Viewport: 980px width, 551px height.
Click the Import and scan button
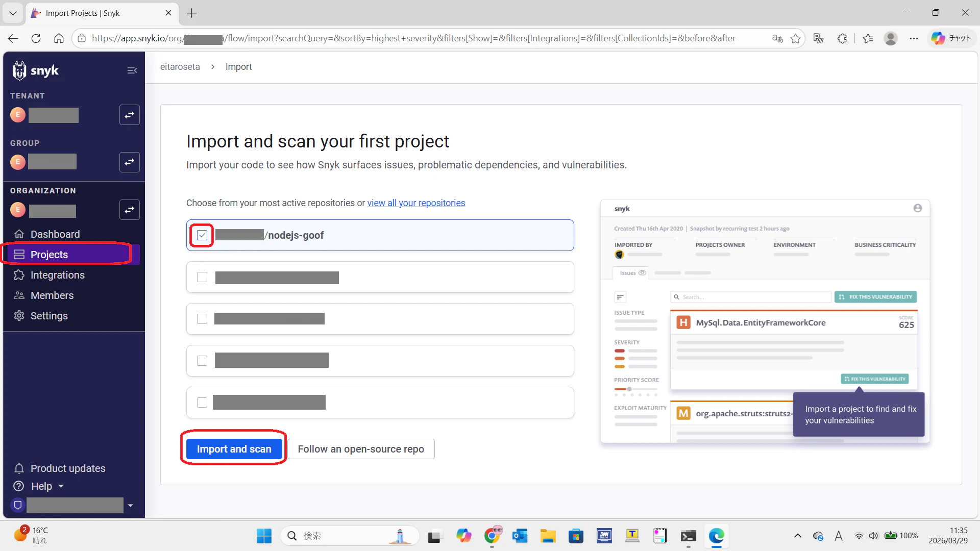234,449
